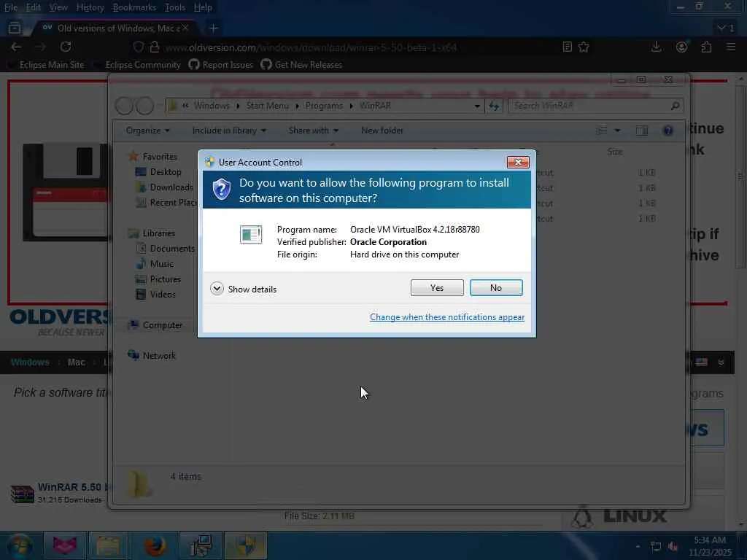Open Share with dropdown in Explorer
Screen dimensions: 747x560
click(x=314, y=131)
